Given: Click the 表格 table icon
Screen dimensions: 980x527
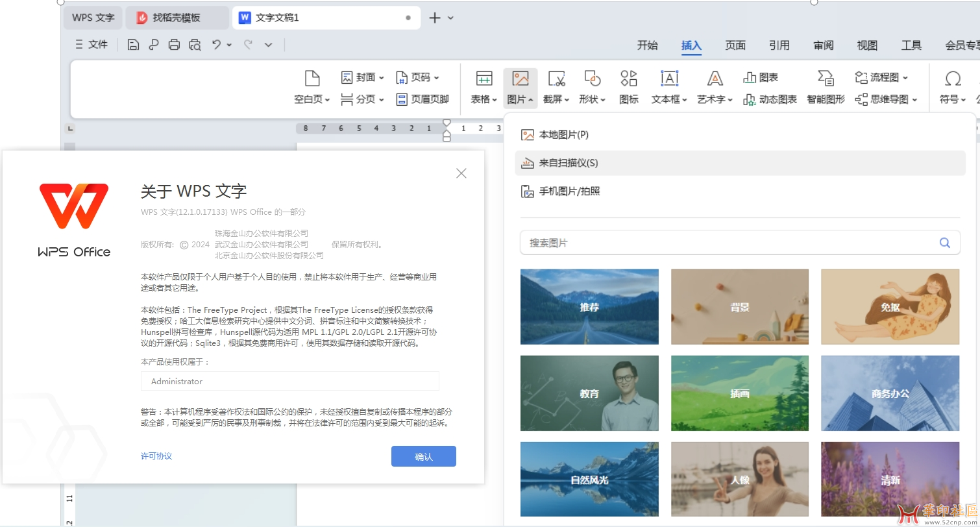Looking at the screenshot, I should click(484, 79).
